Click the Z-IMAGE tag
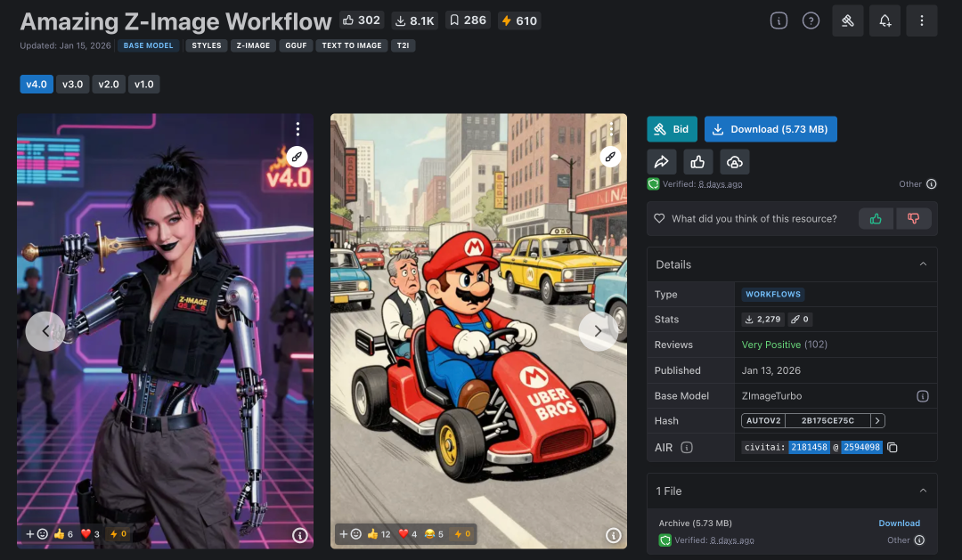Screen dimensions: 962x560 coord(253,45)
